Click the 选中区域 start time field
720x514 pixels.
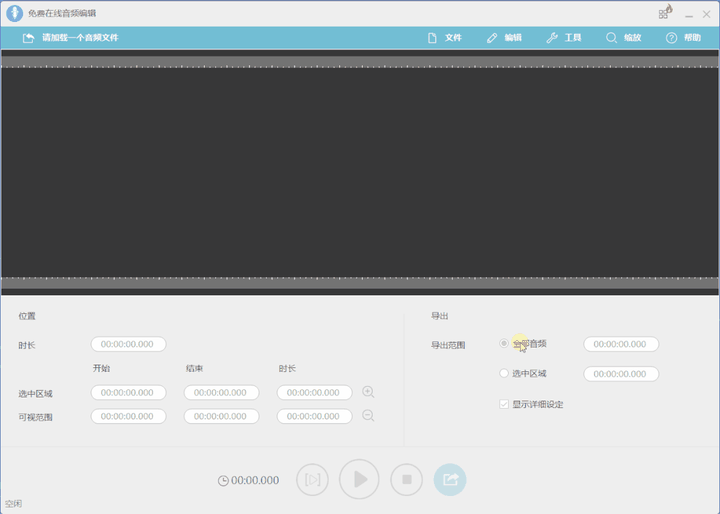[x=128, y=393]
